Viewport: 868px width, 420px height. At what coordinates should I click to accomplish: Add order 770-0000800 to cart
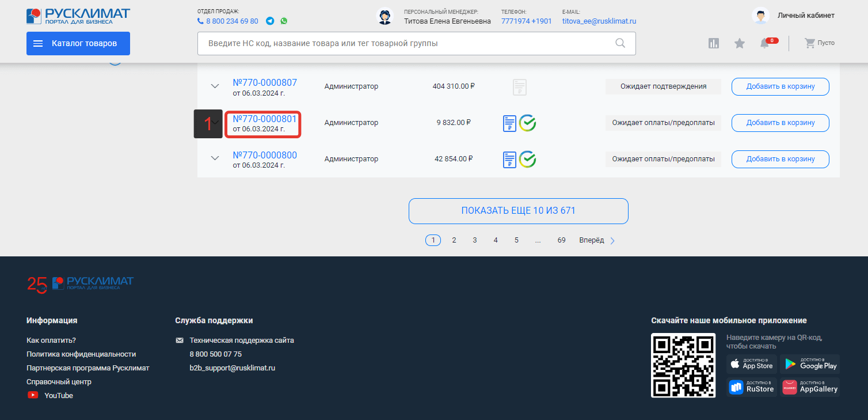click(781, 159)
